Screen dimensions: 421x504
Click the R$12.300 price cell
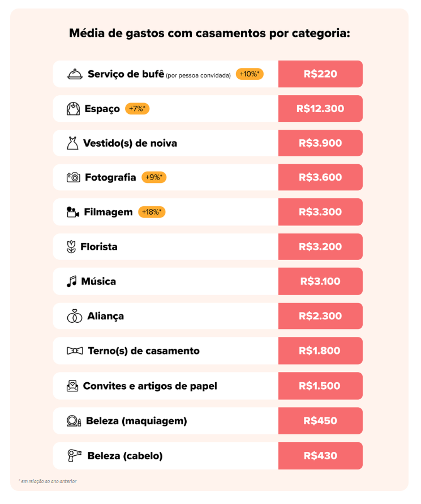320,109
